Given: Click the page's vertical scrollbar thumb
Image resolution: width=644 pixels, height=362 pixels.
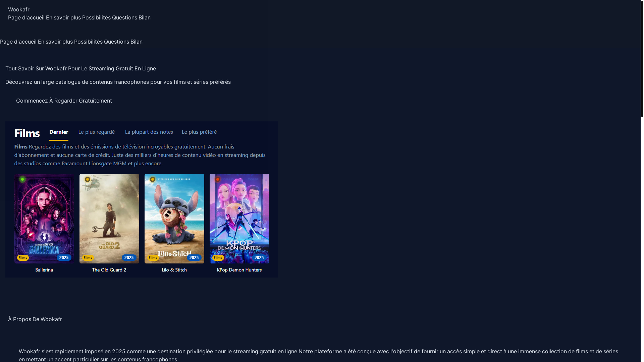Looking at the screenshot, I should [642, 59].
